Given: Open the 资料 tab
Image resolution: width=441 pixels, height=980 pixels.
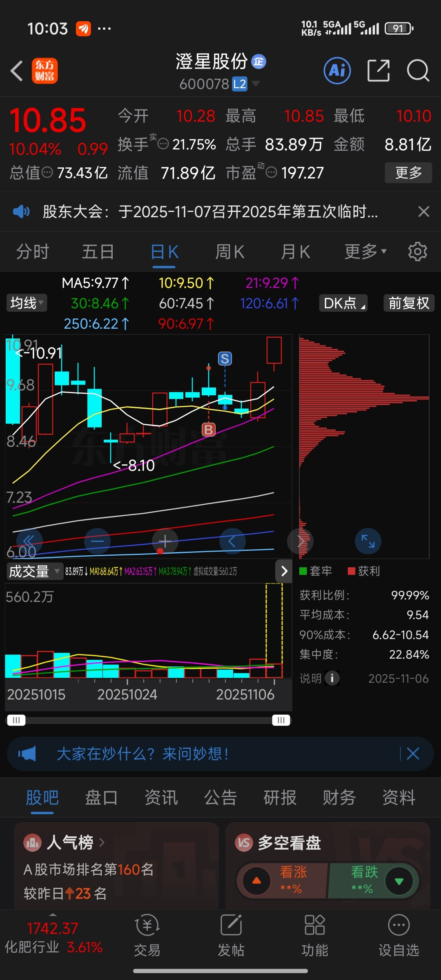Looking at the screenshot, I should [399, 797].
